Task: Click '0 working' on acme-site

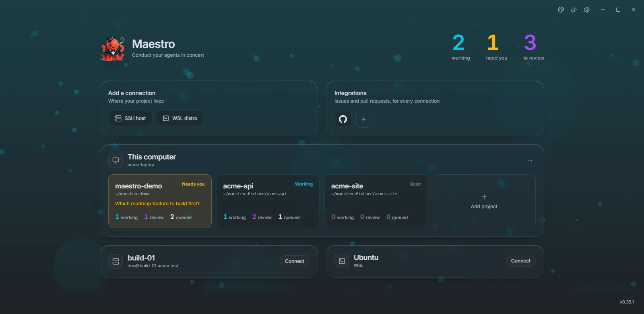Action: pyautogui.click(x=343, y=217)
